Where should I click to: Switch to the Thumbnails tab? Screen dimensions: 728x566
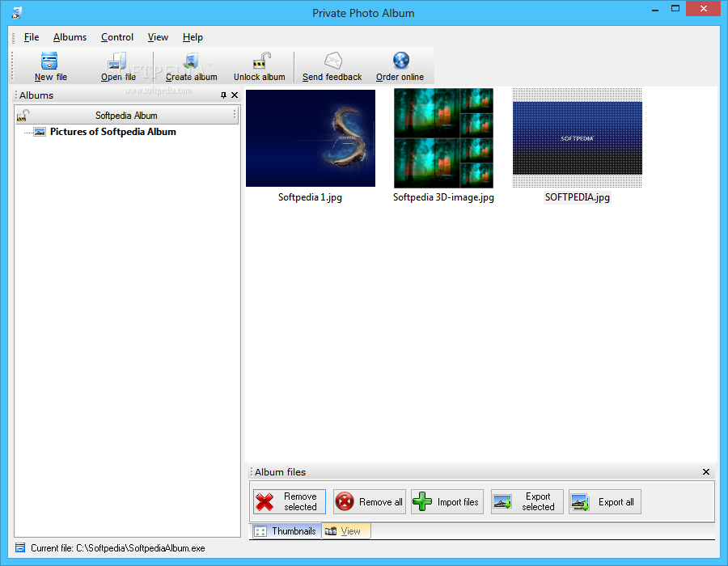[x=286, y=531]
